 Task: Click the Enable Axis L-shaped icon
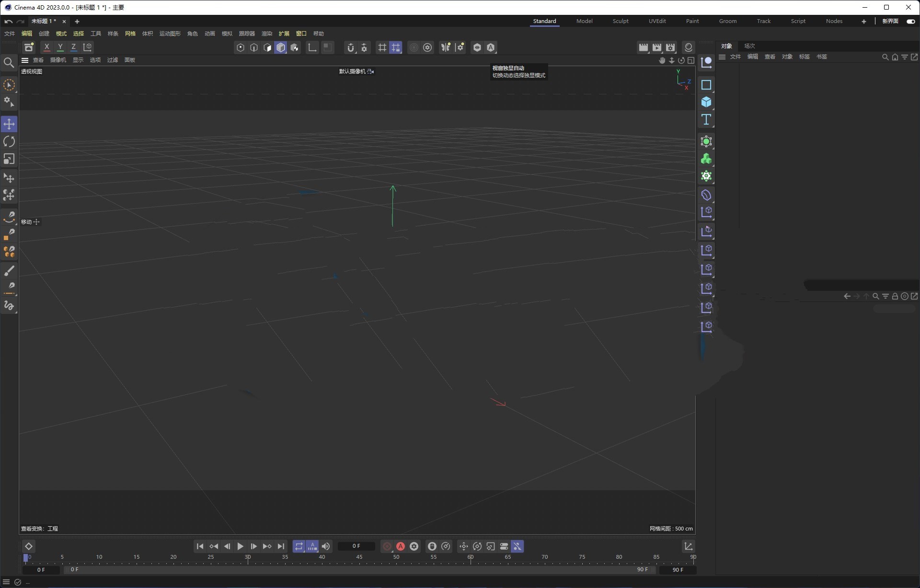pyautogui.click(x=312, y=47)
